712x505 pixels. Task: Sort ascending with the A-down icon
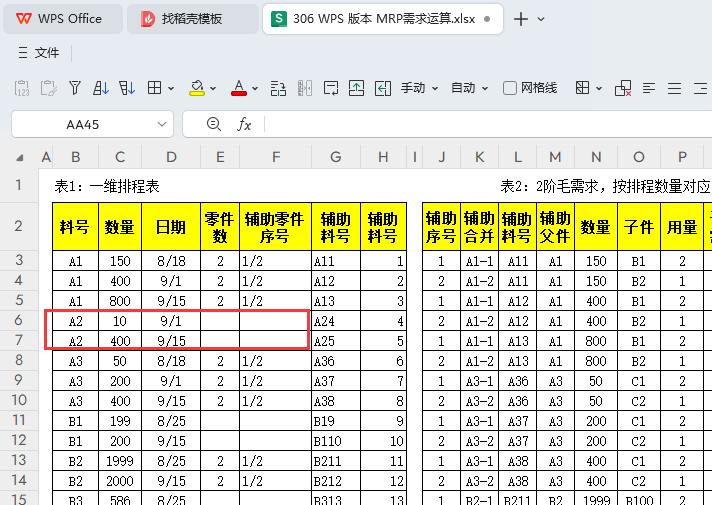(100, 88)
